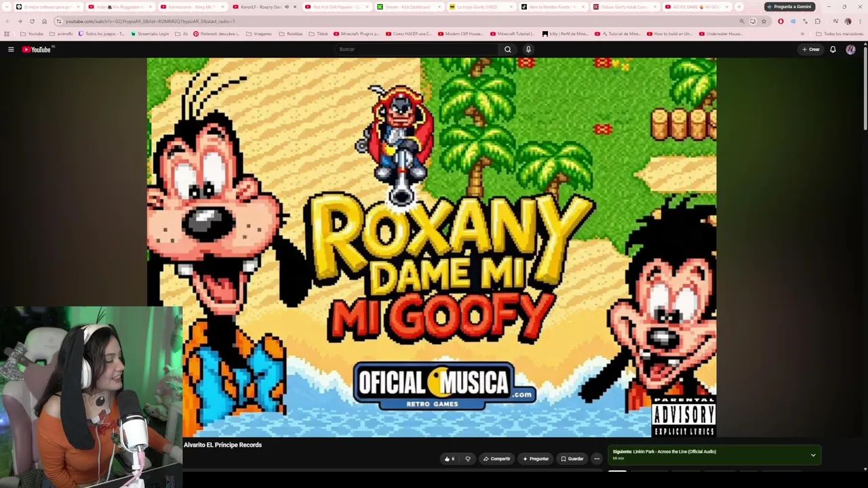The height and width of the screenshot is (488, 868).
Task: Open the Streamlabs Login bookmark
Action: pyautogui.click(x=149, y=34)
